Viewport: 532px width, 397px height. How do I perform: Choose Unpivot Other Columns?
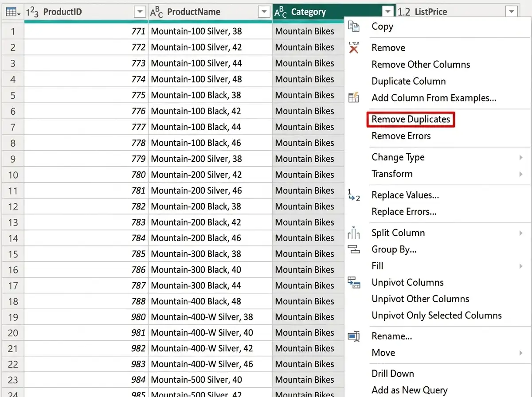coord(420,299)
